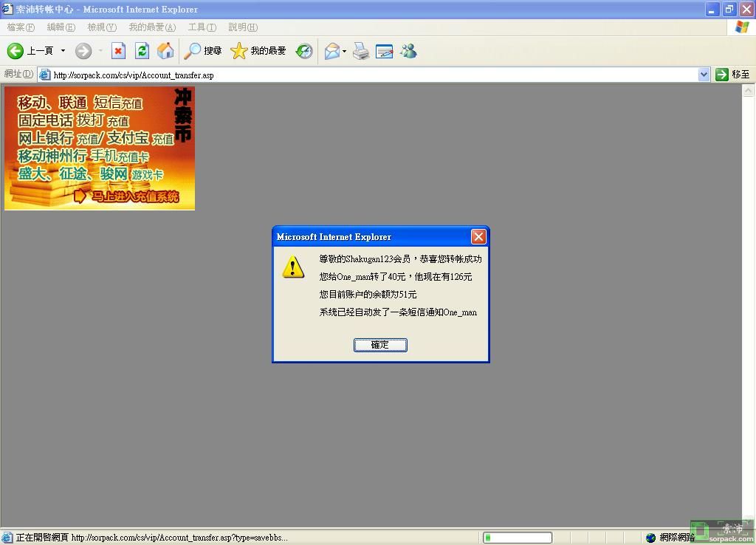Go to the Home page icon

click(165, 51)
